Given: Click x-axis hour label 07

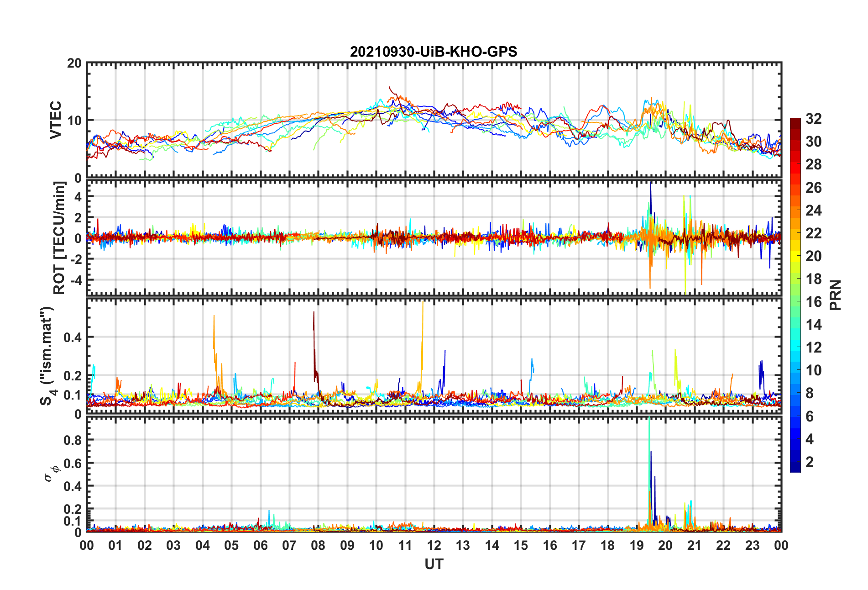Looking at the screenshot, I should click(289, 545).
